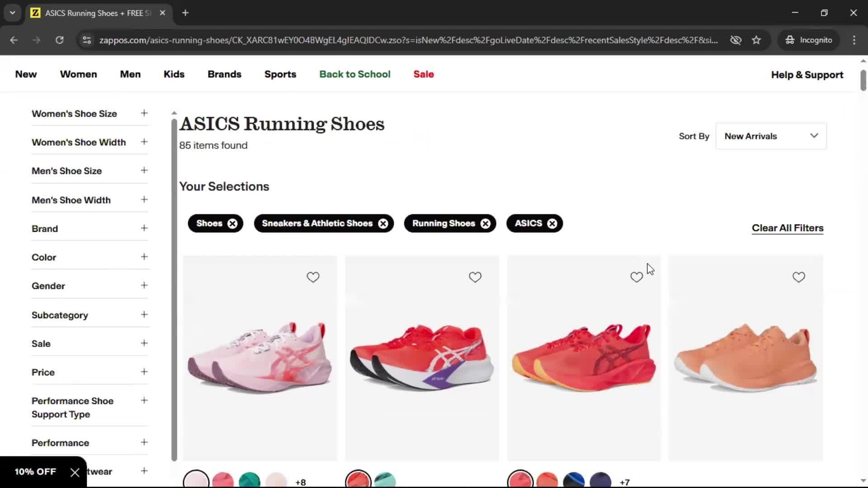Viewport: 868px width, 488px height.
Task: Remove the Shoes filter chip
Action: tap(232, 224)
